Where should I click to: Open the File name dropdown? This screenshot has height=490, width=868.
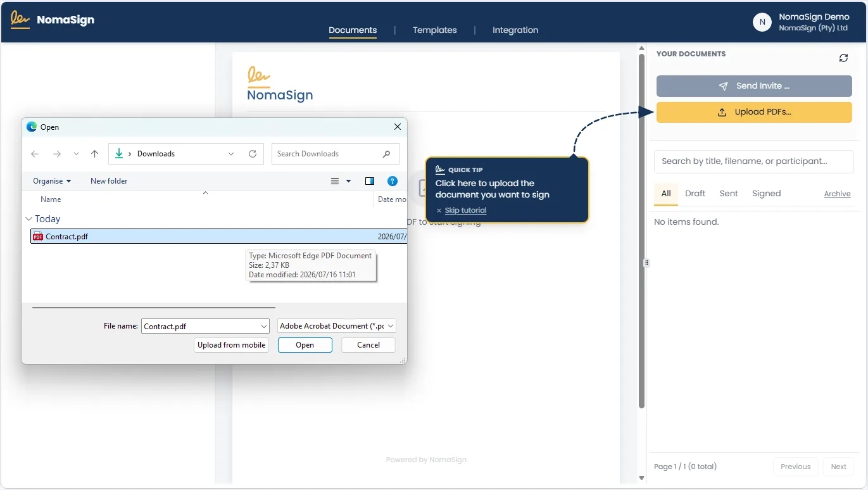pos(264,327)
